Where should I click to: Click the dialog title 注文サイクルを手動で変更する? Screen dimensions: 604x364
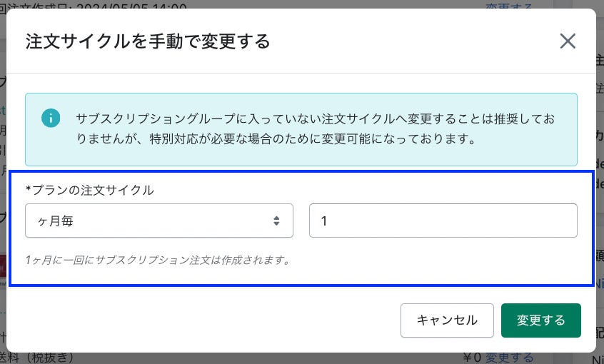pyautogui.click(x=148, y=41)
